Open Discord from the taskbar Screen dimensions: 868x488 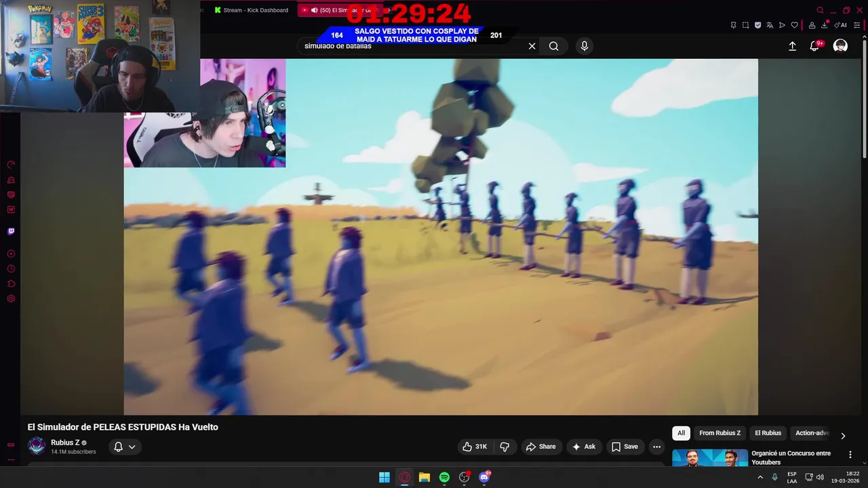(x=484, y=477)
